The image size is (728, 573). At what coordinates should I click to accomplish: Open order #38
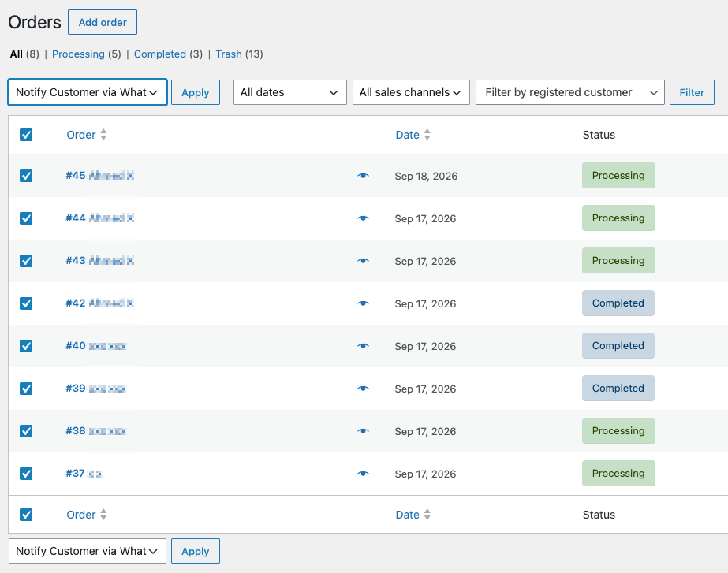pos(96,431)
